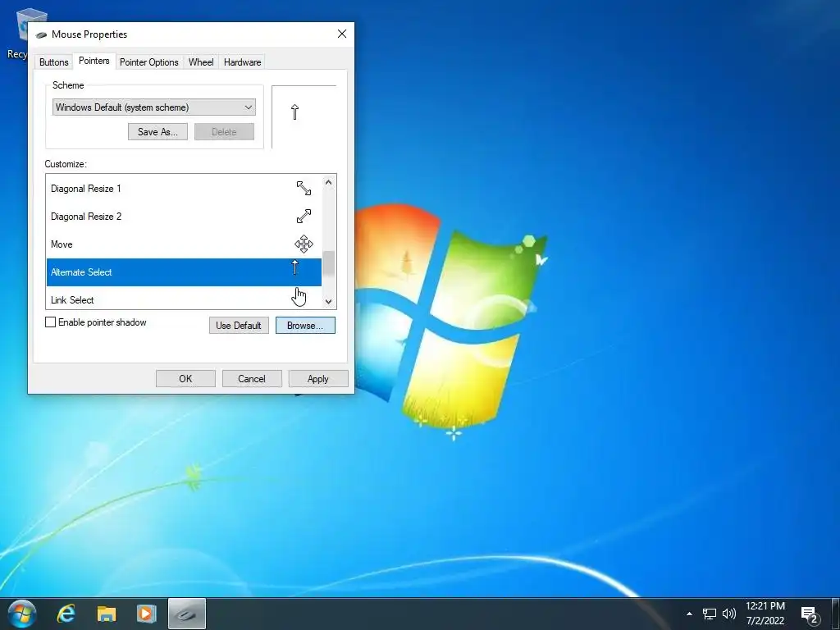Open the Pointer Options tab
The height and width of the screenshot is (630, 840).
point(149,62)
